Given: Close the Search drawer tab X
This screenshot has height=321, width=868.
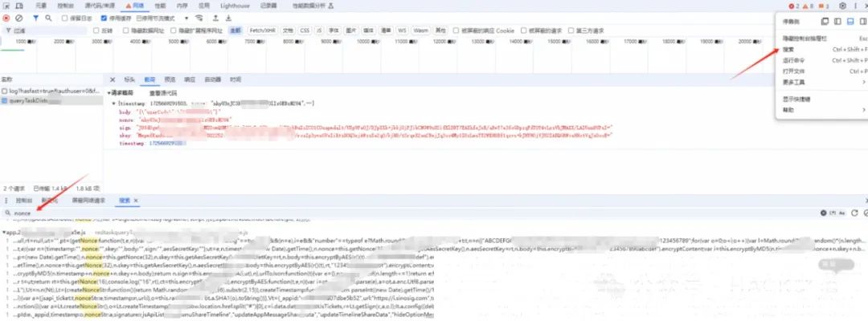Looking at the screenshot, I should [x=136, y=201].
